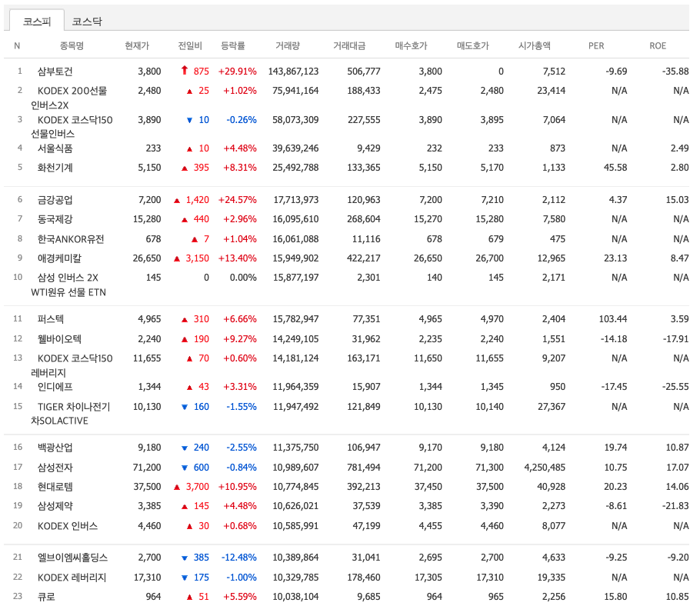Select the 781,494 trading value cell
This screenshot has width=700, height=606.
tap(364, 468)
